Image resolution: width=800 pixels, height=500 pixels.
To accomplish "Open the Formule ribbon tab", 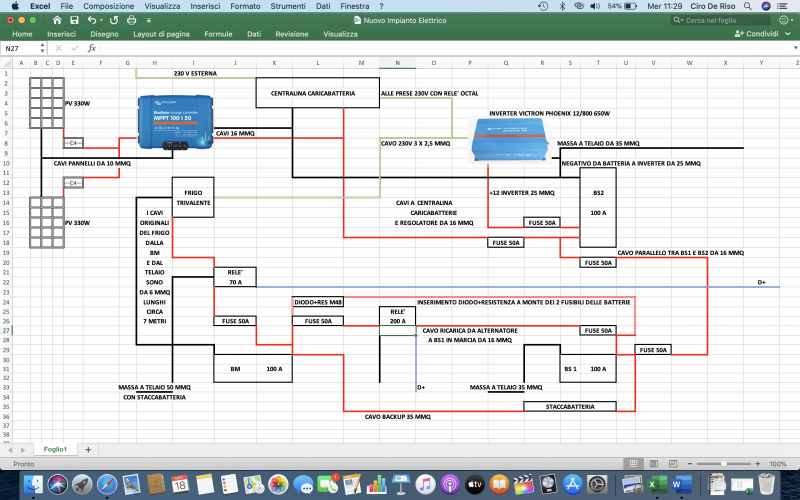I will (218, 34).
